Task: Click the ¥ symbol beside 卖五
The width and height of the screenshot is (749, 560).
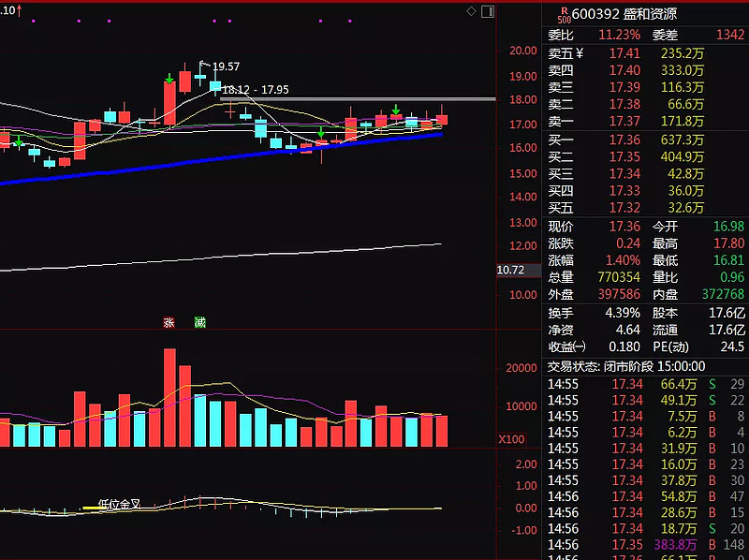Action: click(x=580, y=53)
